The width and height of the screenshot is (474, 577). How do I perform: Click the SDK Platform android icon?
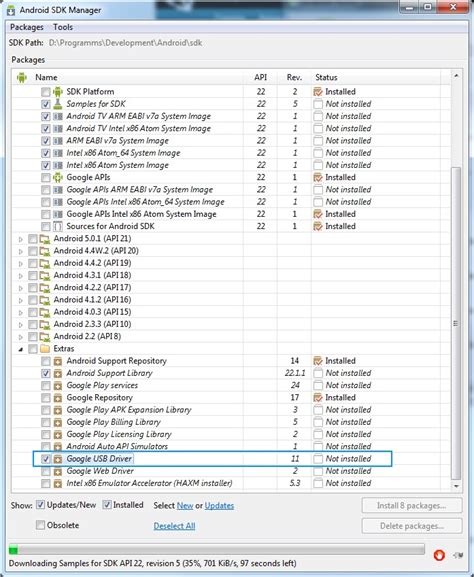[58, 92]
